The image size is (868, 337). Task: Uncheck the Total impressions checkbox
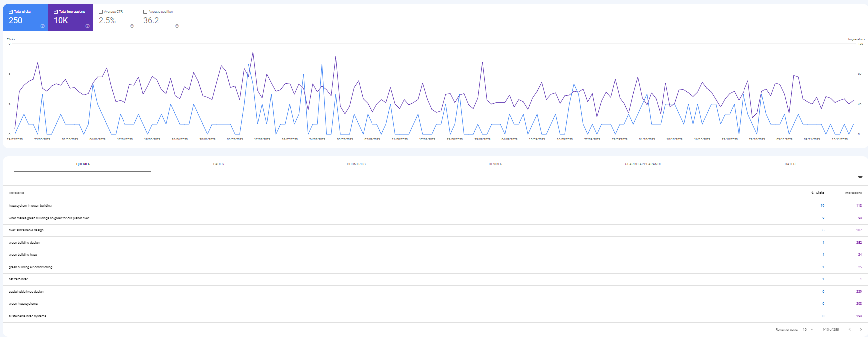(x=56, y=12)
